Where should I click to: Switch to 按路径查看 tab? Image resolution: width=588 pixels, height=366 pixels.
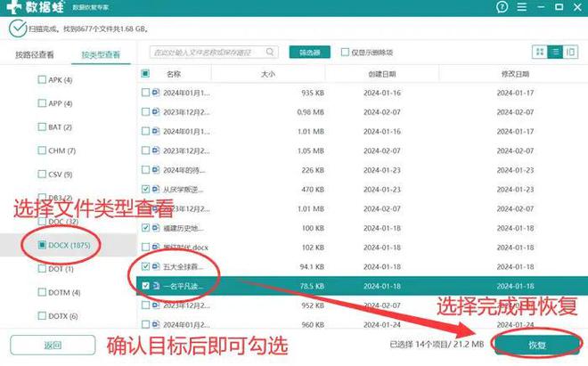(x=35, y=54)
